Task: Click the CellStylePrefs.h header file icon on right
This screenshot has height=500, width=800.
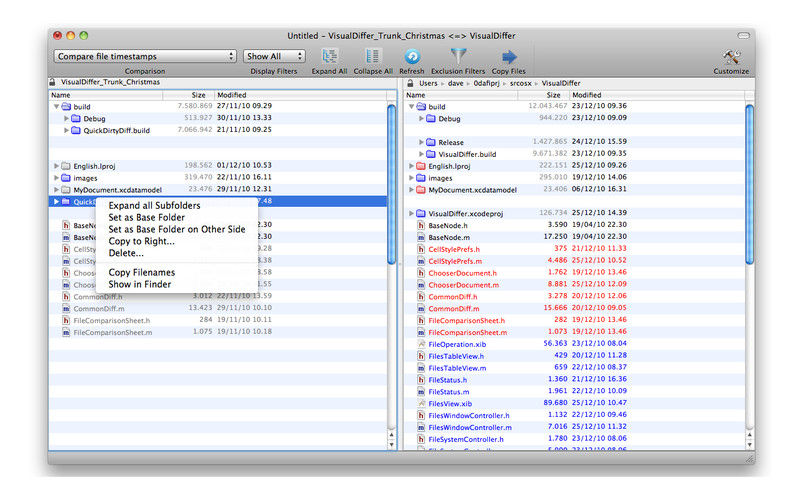Action: click(421, 249)
